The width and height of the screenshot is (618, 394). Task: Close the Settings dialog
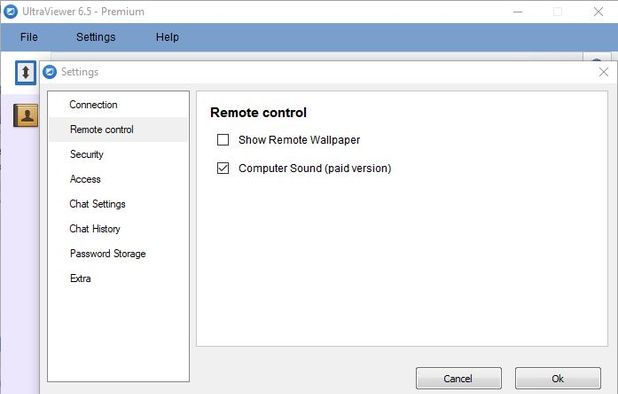click(603, 72)
